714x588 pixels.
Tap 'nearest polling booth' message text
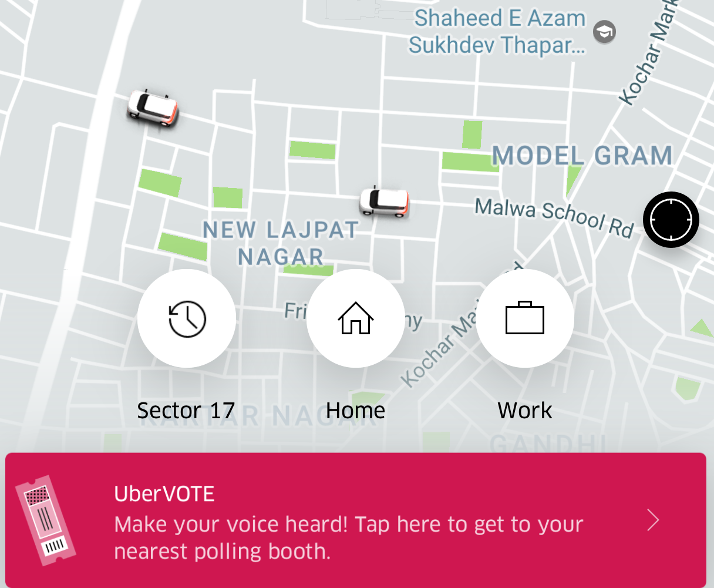[x=222, y=552]
